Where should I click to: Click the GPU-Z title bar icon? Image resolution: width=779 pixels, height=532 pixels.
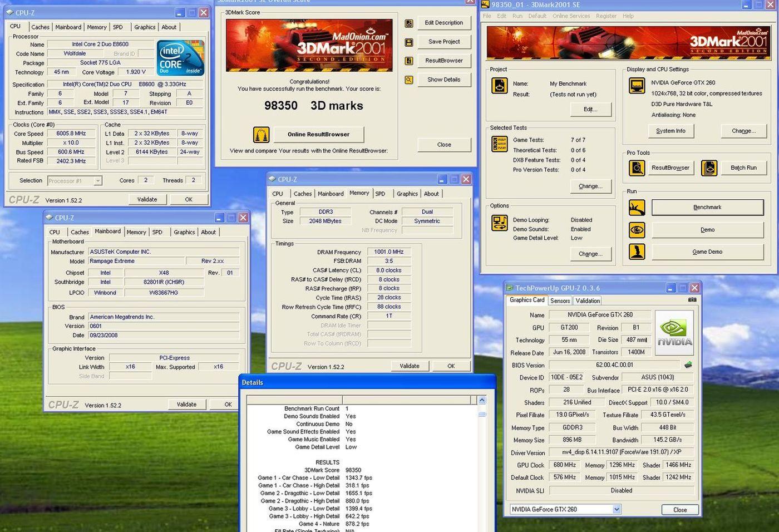tap(509, 288)
